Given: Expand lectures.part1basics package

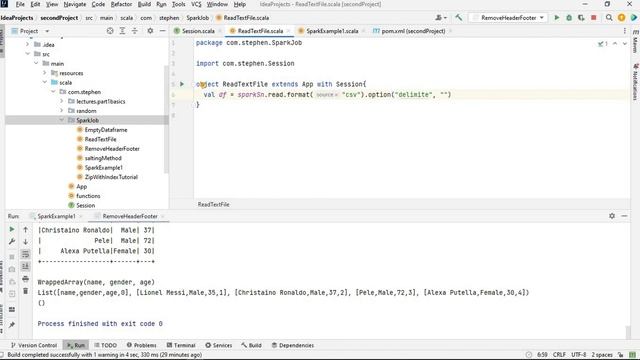Looking at the screenshot, I should pos(62,101).
